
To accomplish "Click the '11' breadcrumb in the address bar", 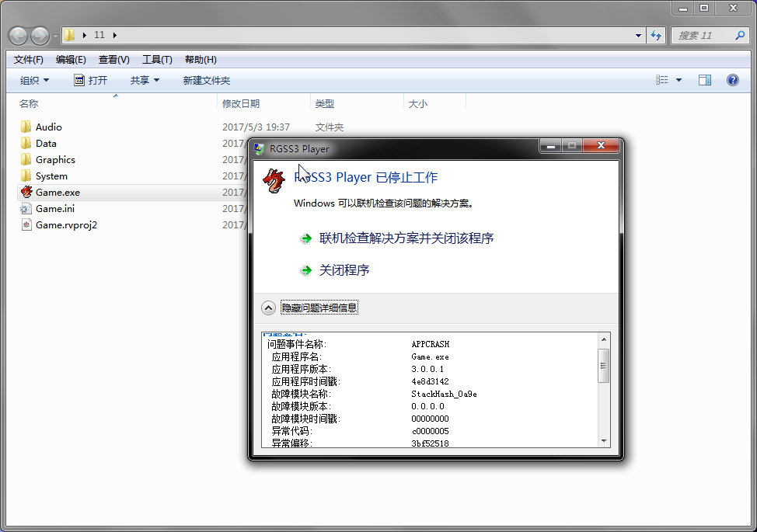I will pos(99,35).
